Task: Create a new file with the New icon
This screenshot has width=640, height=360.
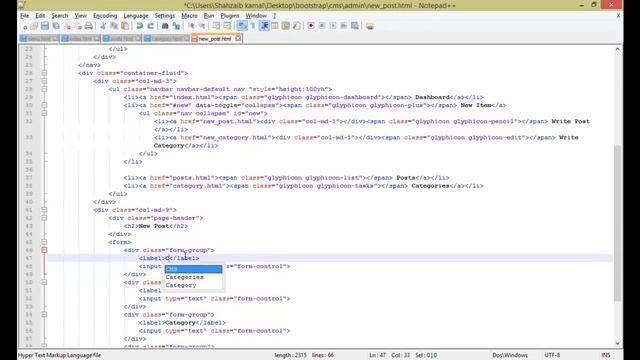Action: click(x=25, y=26)
